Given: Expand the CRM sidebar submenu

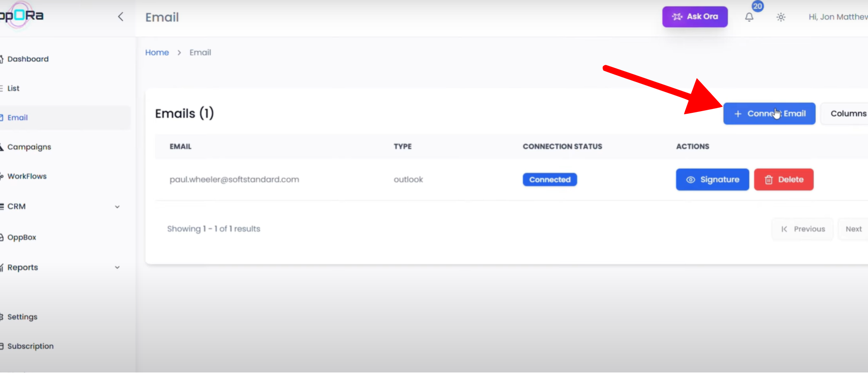Looking at the screenshot, I should [x=117, y=207].
